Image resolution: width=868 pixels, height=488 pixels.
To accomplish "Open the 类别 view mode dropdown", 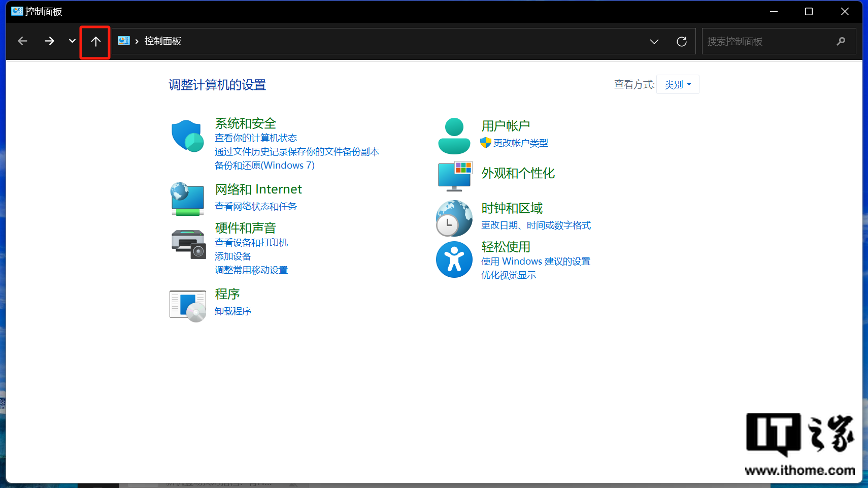I will 678,84.
